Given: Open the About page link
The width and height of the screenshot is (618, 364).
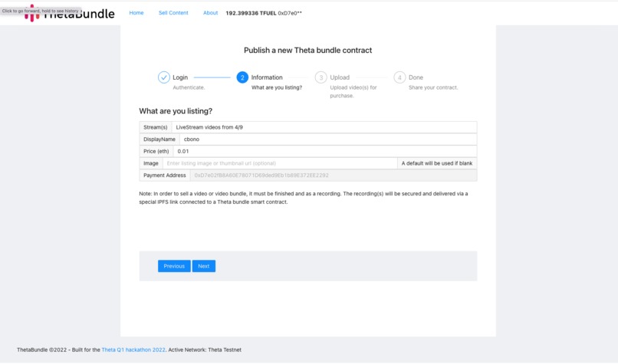Looking at the screenshot, I should [210, 13].
